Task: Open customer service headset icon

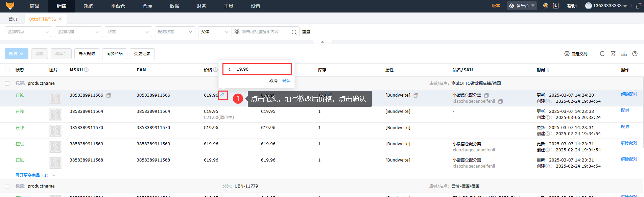Action: point(545,6)
